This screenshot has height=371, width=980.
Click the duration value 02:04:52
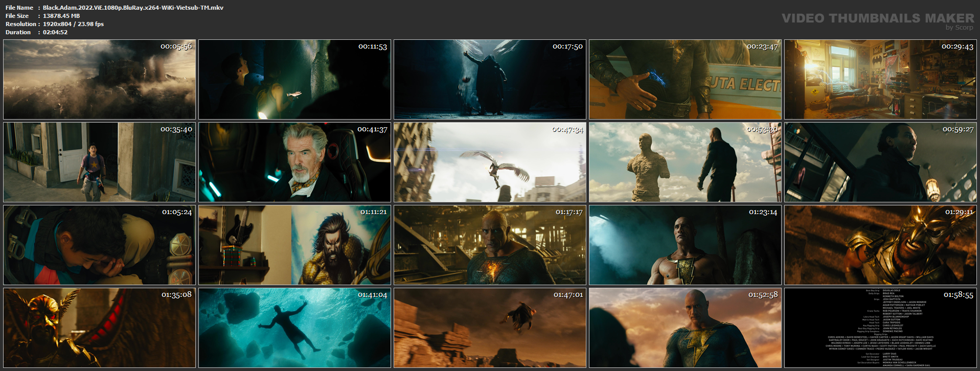(x=55, y=32)
